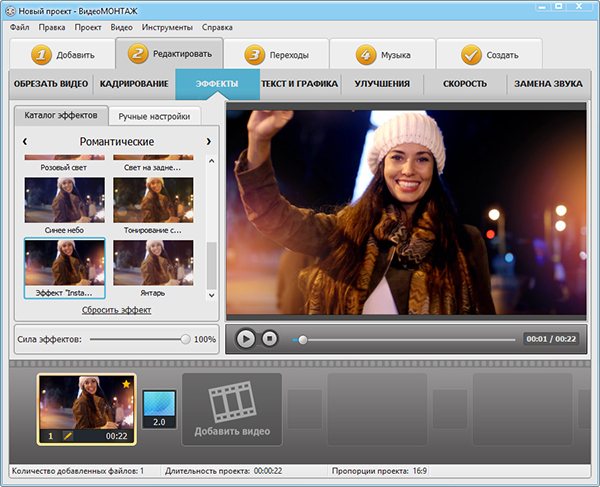Click the Добавить видео button in timeline

click(x=232, y=409)
